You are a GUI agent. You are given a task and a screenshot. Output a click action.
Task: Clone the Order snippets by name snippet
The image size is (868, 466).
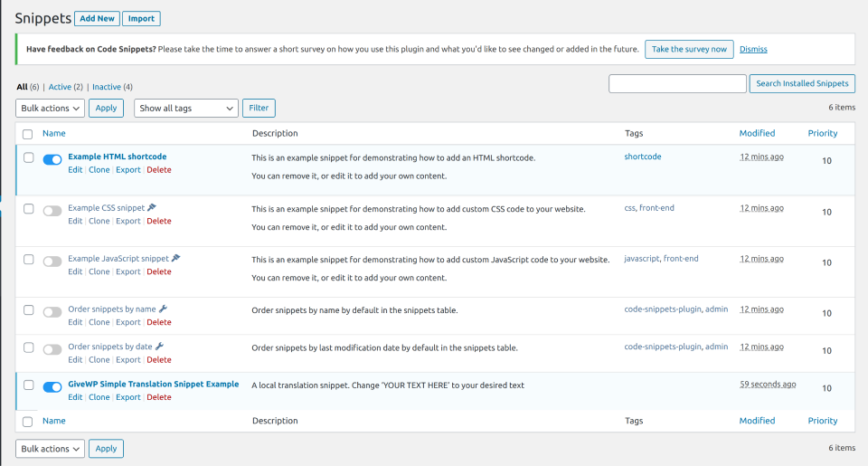point(99,322)
